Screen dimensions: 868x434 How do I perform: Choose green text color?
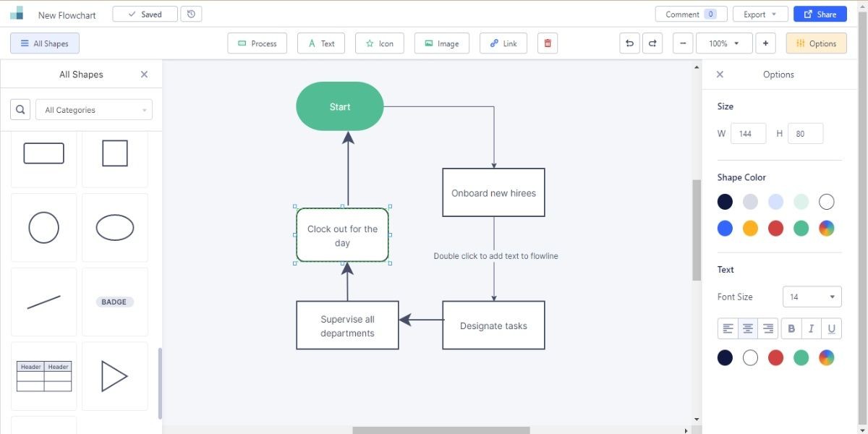[x=801, y=357]
